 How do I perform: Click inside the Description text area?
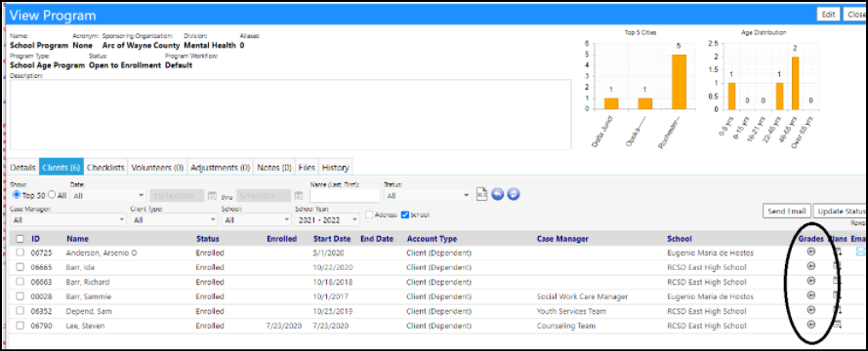coord(291,114)
